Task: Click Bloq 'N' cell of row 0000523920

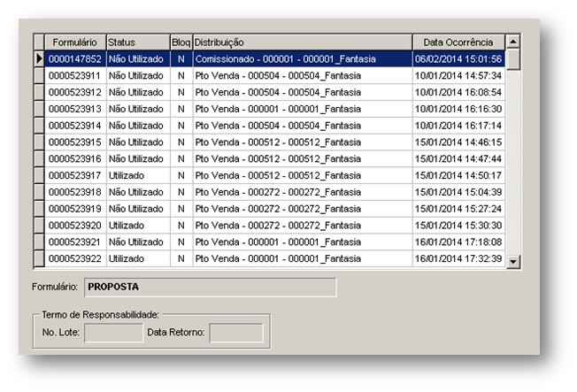Action: [x=181, y=226]
